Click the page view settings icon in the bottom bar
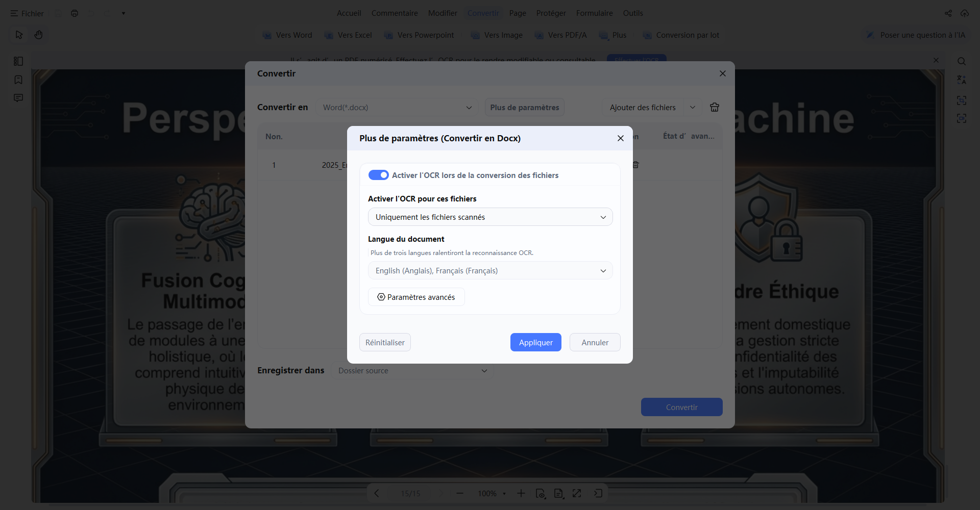The image size is (980, 510). point(541,493)
